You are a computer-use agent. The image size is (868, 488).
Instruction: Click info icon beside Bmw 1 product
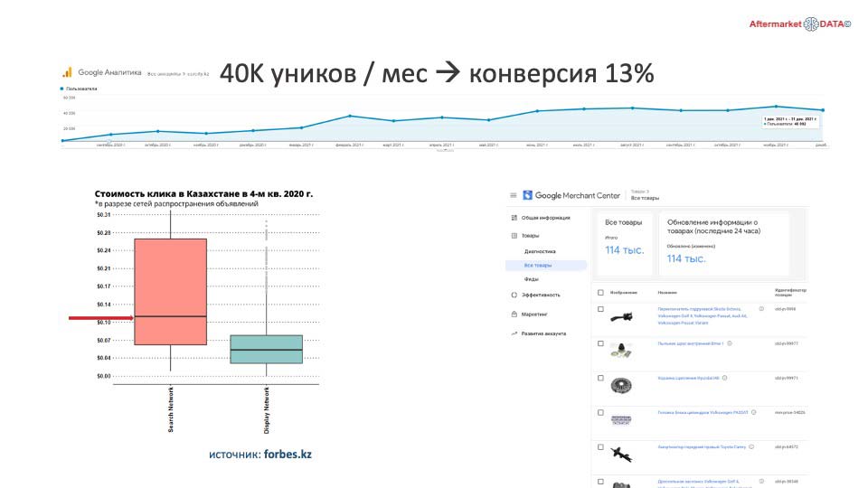tap(730, 343)
